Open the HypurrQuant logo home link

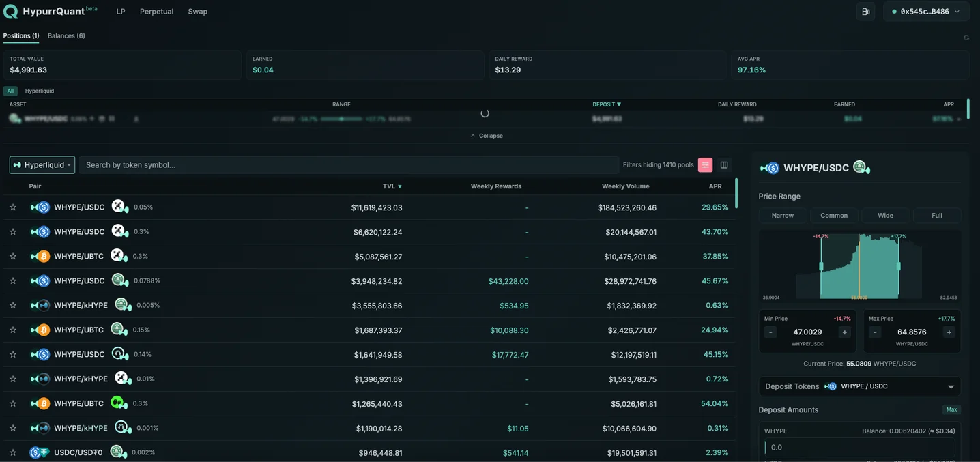click(x=51, y=11)
